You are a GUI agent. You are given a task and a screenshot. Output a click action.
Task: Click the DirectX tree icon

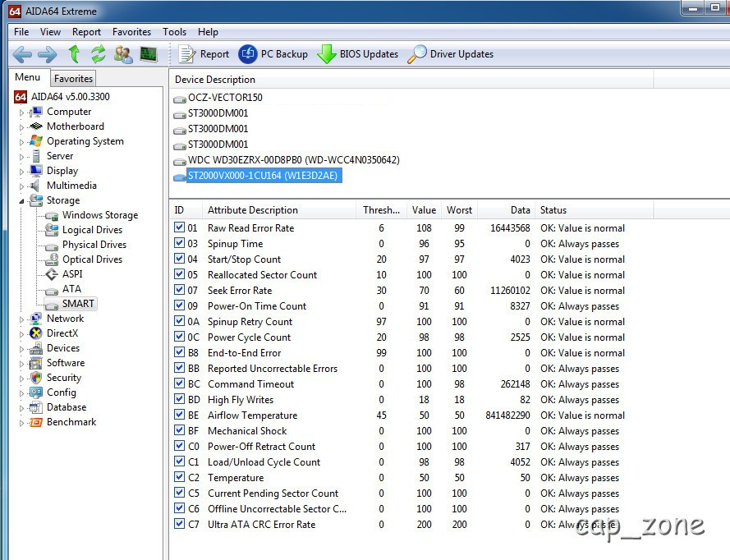pos(36,333)
